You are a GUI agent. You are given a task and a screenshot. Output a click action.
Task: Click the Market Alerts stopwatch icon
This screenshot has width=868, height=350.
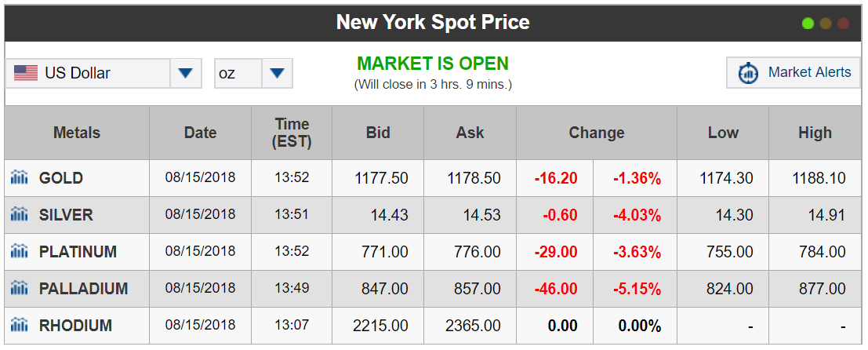749,72
